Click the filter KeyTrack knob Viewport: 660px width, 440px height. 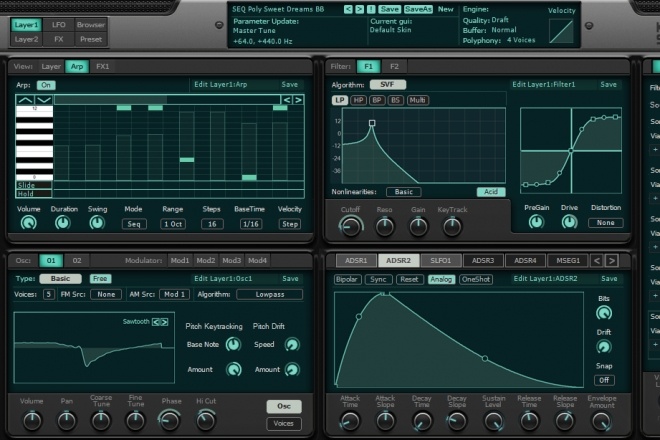click(452, 227)
